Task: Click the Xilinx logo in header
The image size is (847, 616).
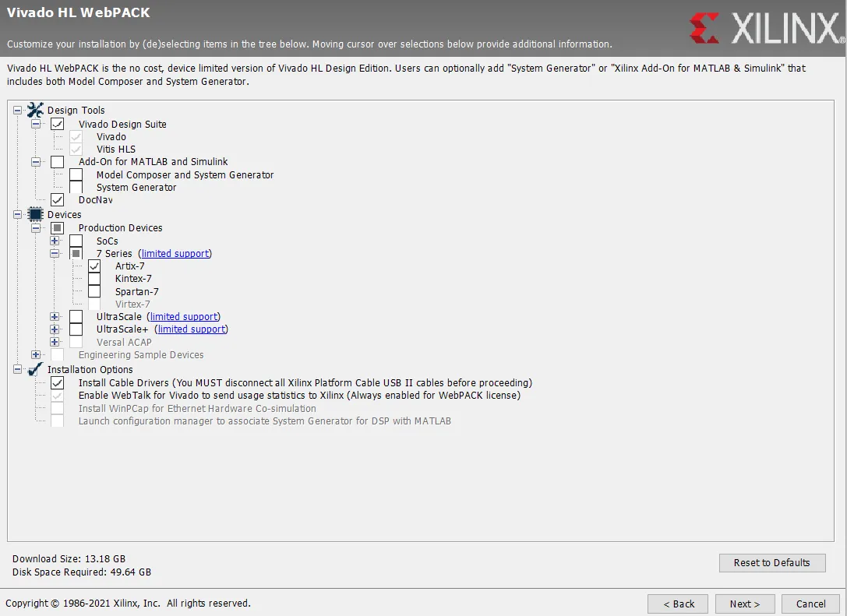Action: coord(766,28)
